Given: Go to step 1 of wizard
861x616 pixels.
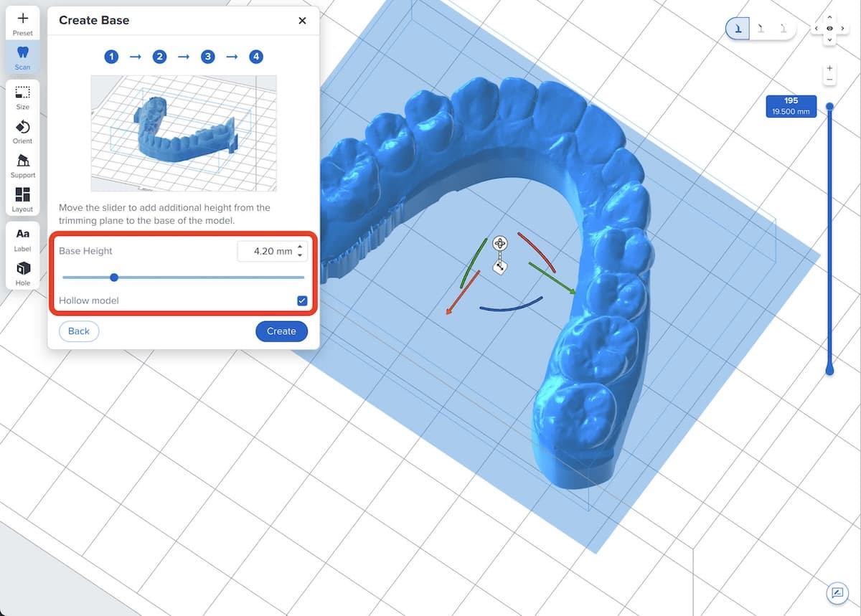Looking at the screenshot, I should click(x=110, y=57).
